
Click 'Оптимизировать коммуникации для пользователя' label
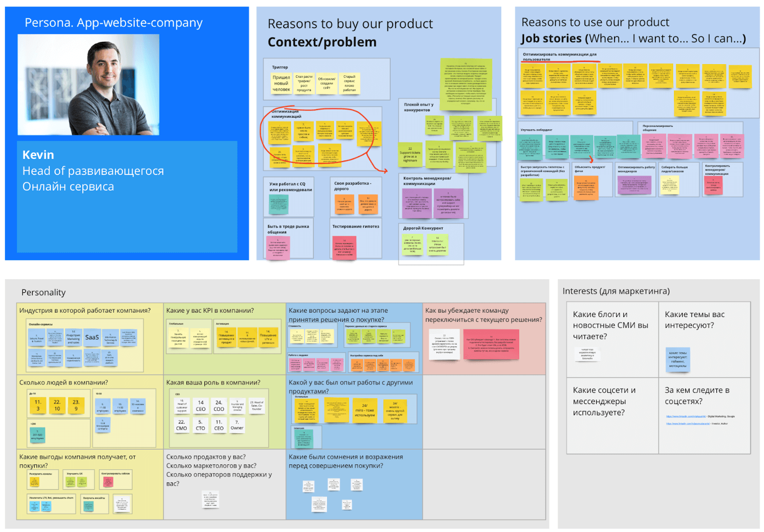click(x=559, y=56)
